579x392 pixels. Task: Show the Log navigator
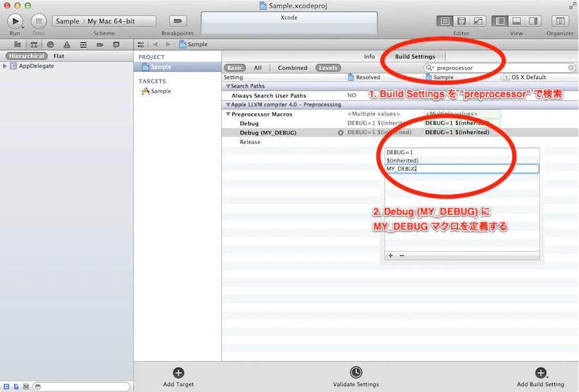pos(116,44)
